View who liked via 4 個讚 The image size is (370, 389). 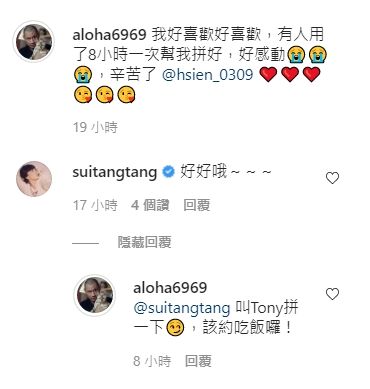[x=150, y=205]
